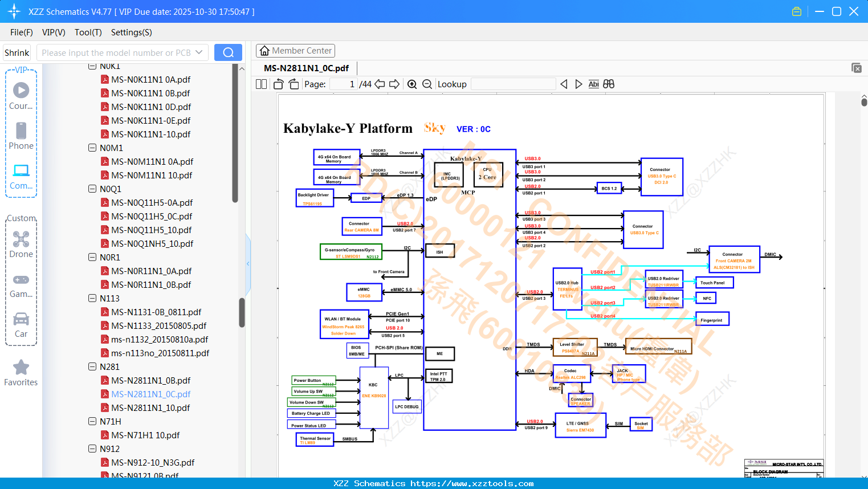The height and width of the screenshot is (489, 868).
Task: Collapse the N71H folder
Action: (x=92, y=421)
